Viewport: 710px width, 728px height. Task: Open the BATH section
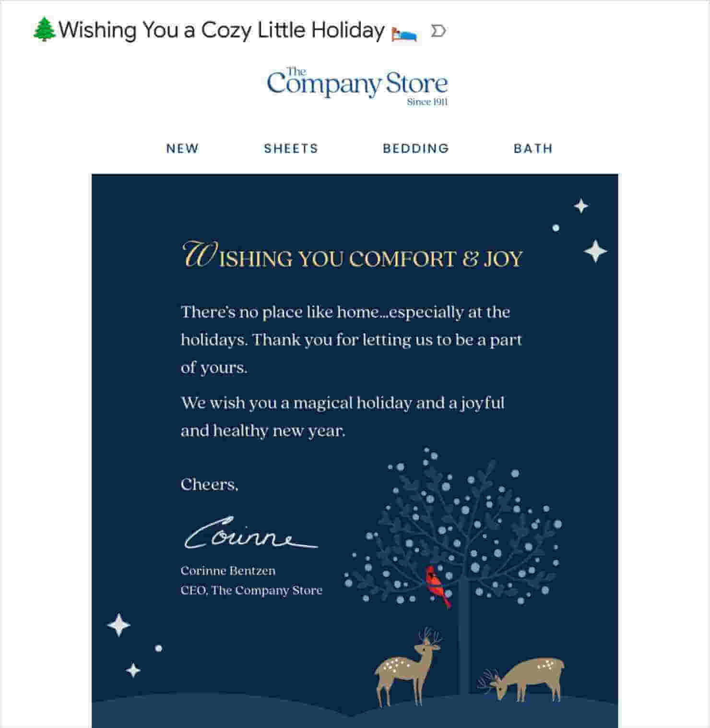tap(533, 148)
